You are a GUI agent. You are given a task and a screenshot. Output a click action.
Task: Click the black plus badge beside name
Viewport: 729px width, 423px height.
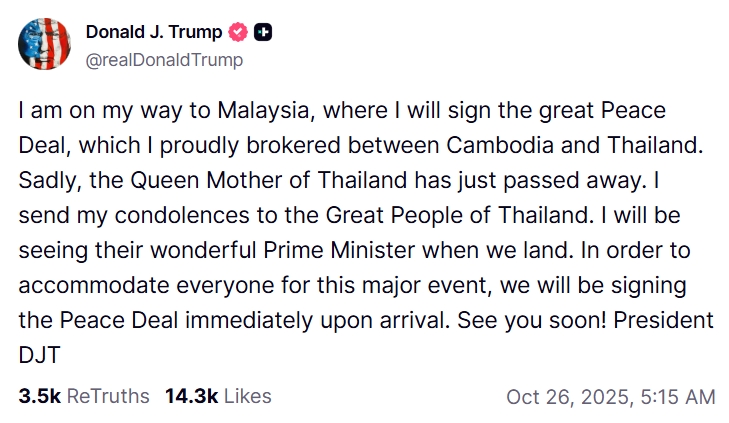[263, 33]
